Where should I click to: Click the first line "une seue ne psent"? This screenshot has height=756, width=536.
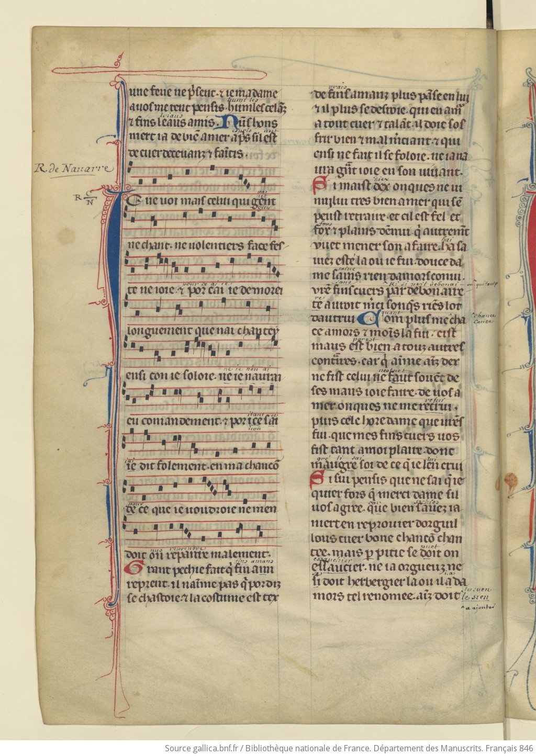204,93
